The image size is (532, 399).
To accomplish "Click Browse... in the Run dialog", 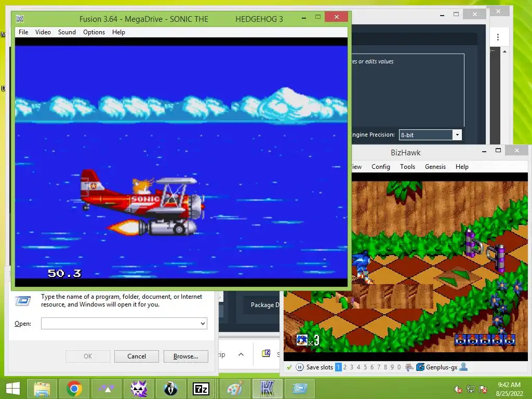I will (x=185, y=356).
